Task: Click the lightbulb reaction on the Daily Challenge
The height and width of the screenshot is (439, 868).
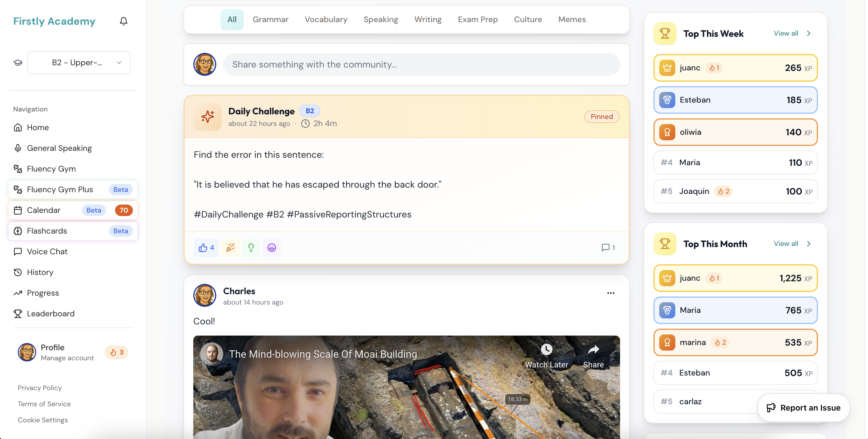Action: click(251, 247)
